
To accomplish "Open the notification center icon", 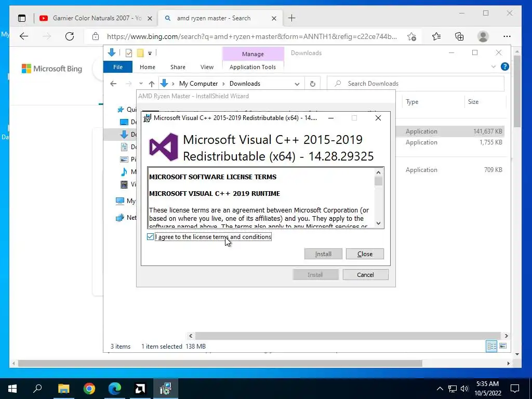I will coord(515,389).
